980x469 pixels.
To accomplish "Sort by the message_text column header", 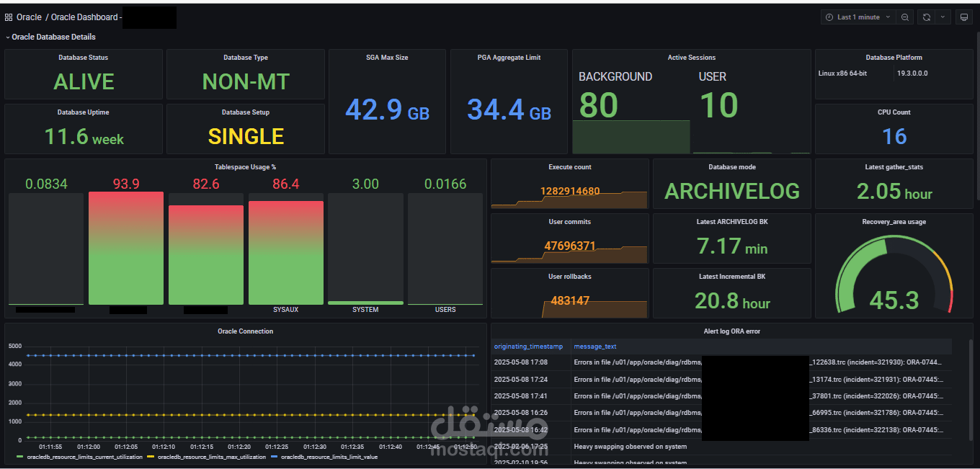I will tap(595, 347).
